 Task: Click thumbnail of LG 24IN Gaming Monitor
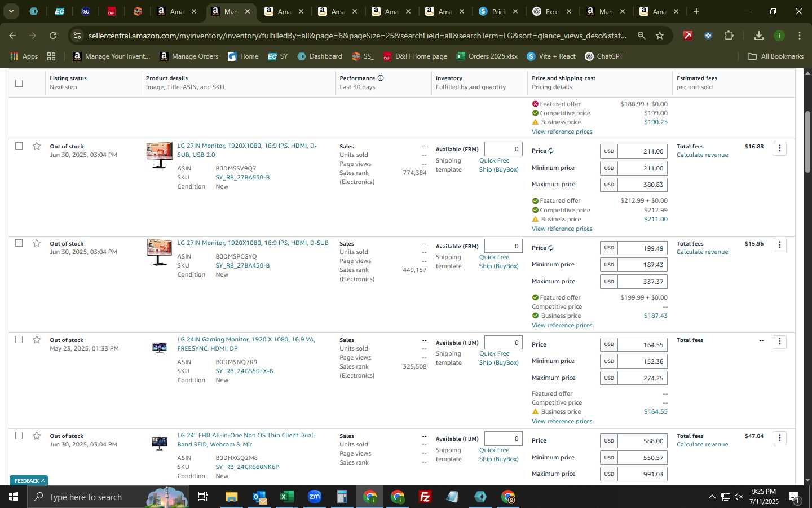coord(160,348)
